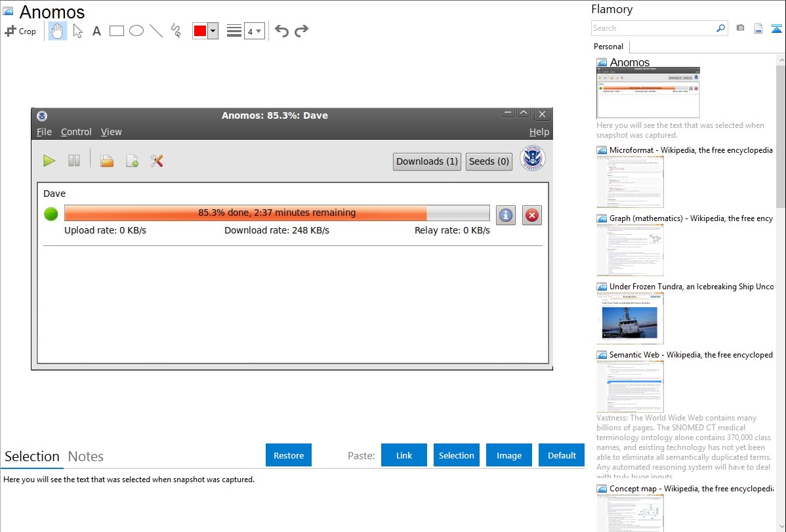Switch to the Notes tab
Viewport: 786px width, 532px height.
[x=86, y=457]
